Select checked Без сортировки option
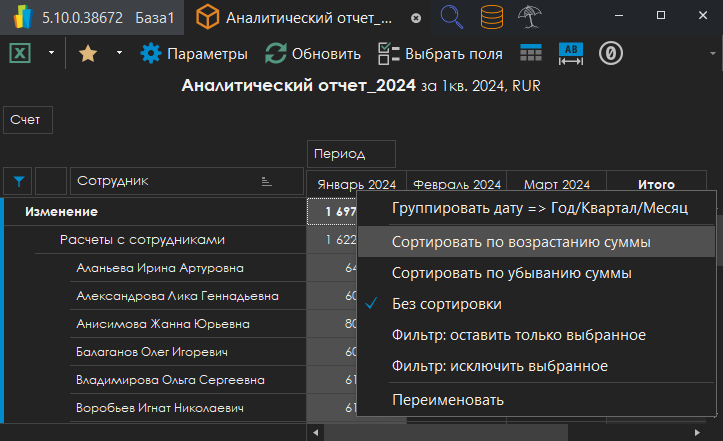The image size is (723, 441). tap(446, 304)
